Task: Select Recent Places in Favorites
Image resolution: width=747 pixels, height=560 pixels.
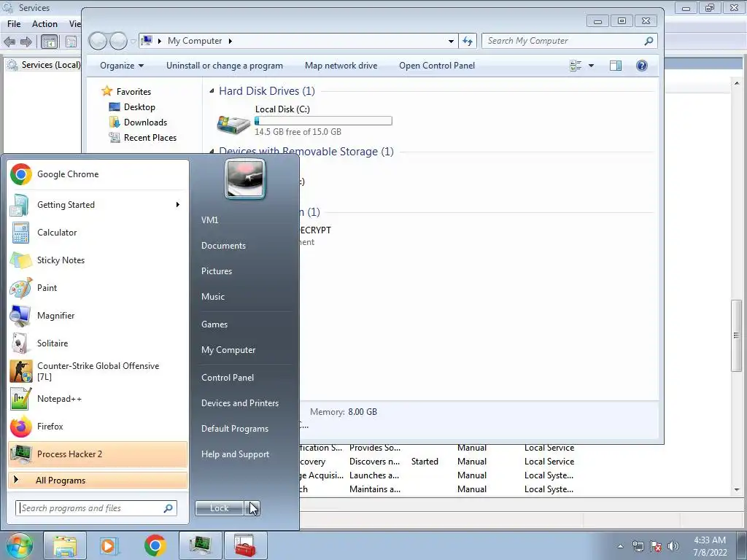Action: click(x=150, y=138)
